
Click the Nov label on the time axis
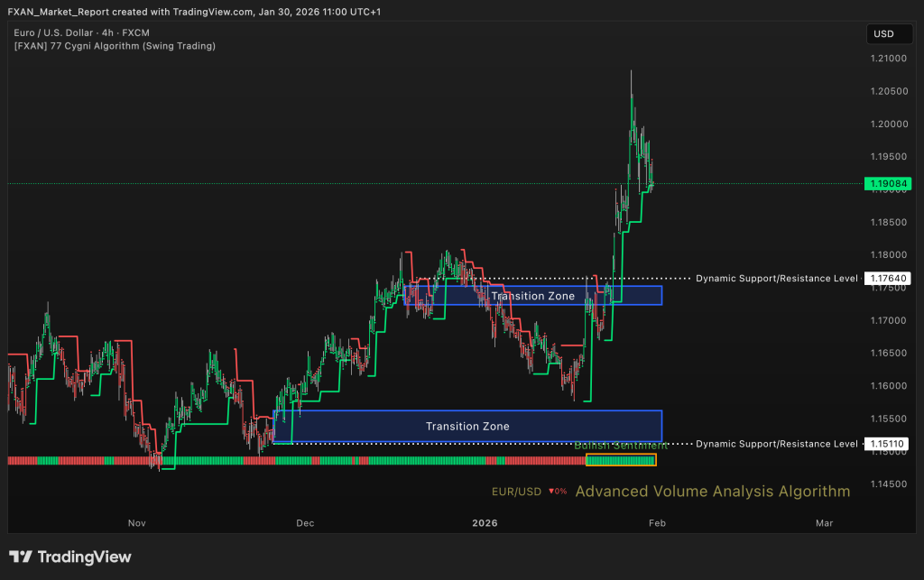(136, 522)
